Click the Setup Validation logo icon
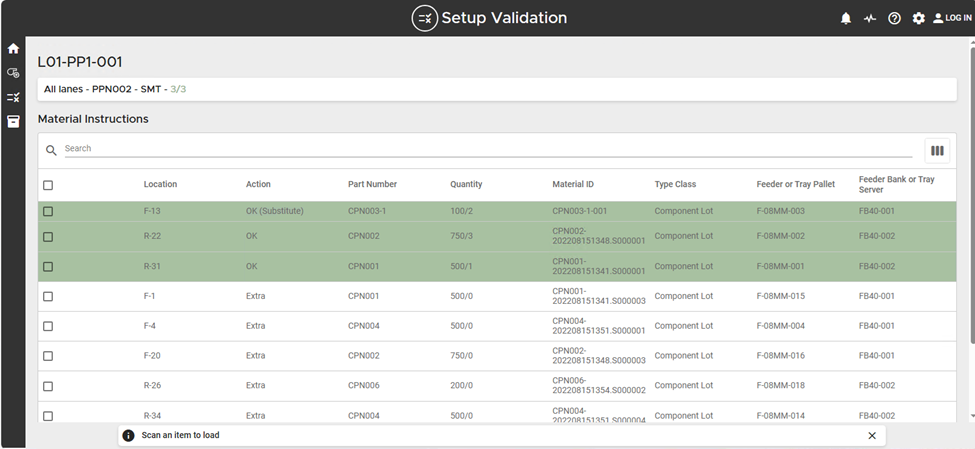Screen dimensions: 975x449 click(x=425, y=18)
